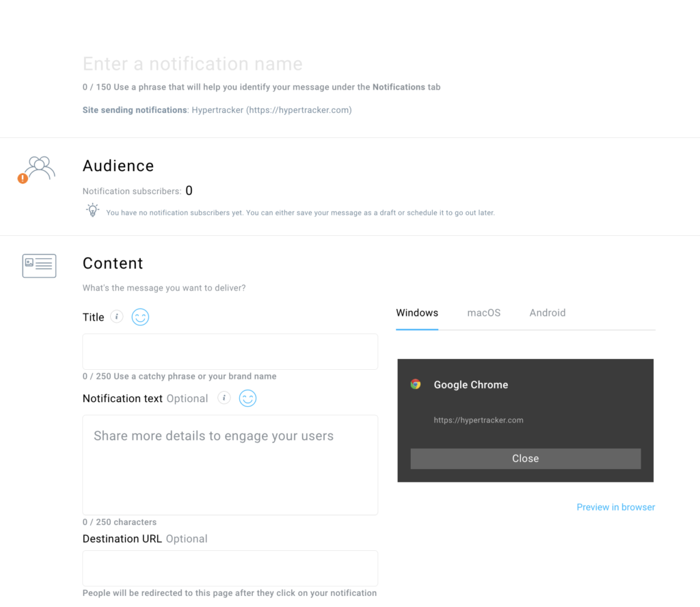
Task: Click the Notification text info icon
Action: coord(224,397)
